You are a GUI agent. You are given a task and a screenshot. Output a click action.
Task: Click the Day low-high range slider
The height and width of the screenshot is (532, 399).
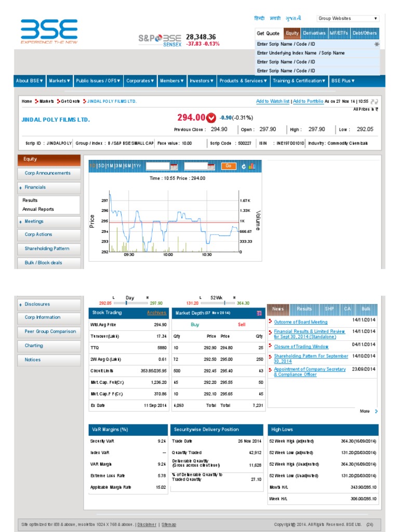(x=130, y=303)
